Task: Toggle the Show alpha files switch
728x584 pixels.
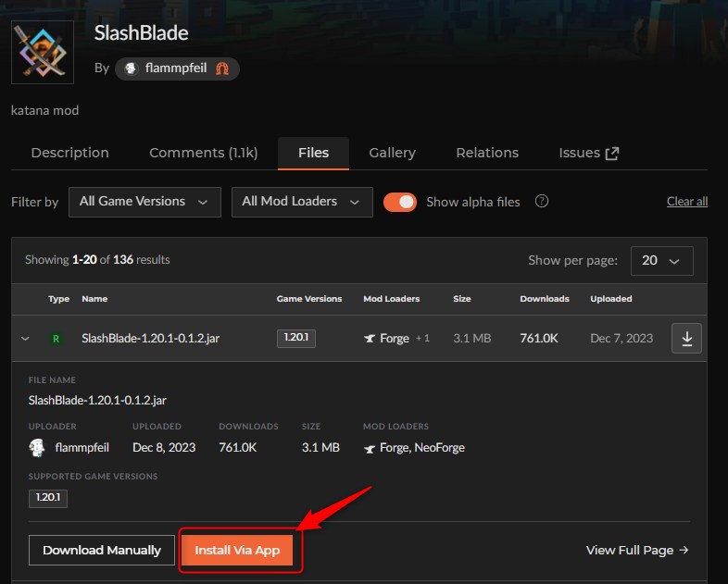Action: coord(400,202)
